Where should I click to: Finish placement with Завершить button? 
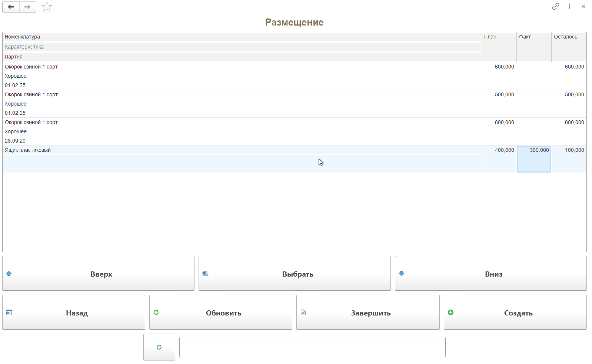pos(368,313)
